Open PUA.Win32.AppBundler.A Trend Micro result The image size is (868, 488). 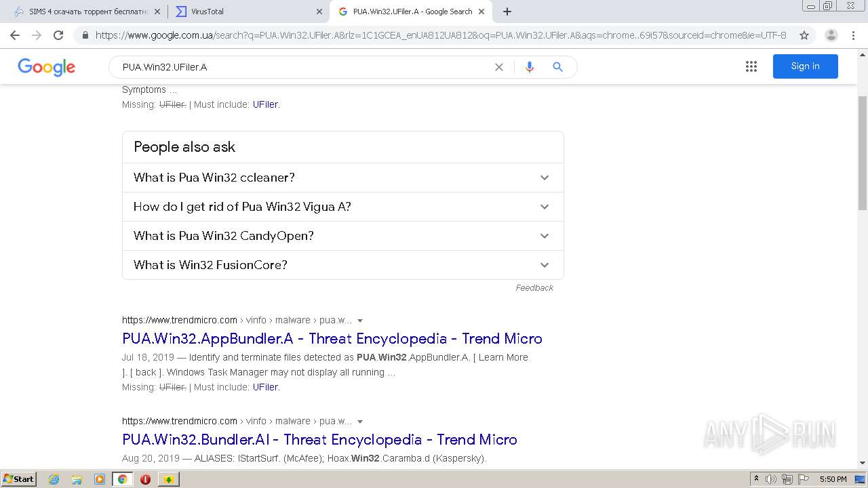click(x=332, y=338)
